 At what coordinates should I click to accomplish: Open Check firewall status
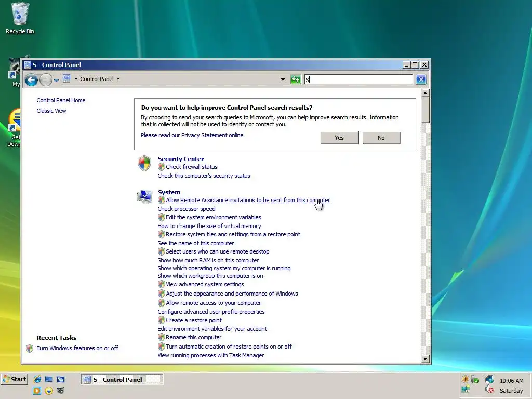click(192, 167)
